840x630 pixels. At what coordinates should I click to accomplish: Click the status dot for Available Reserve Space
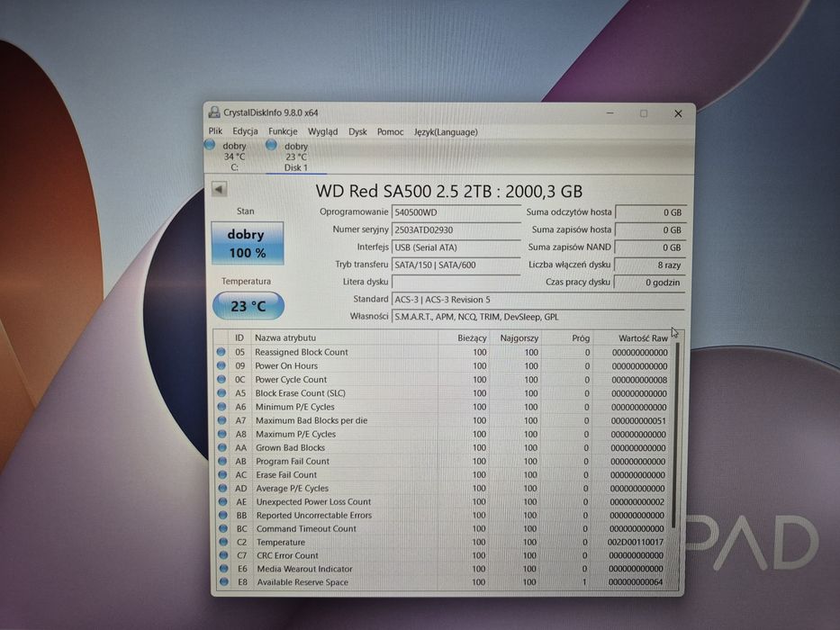coord(224,581)
